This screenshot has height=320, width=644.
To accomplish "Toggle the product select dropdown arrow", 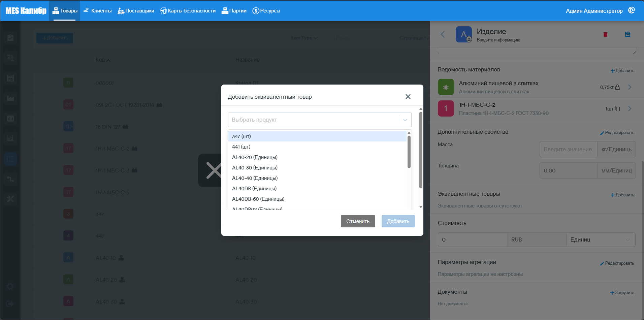I will 405,120.
